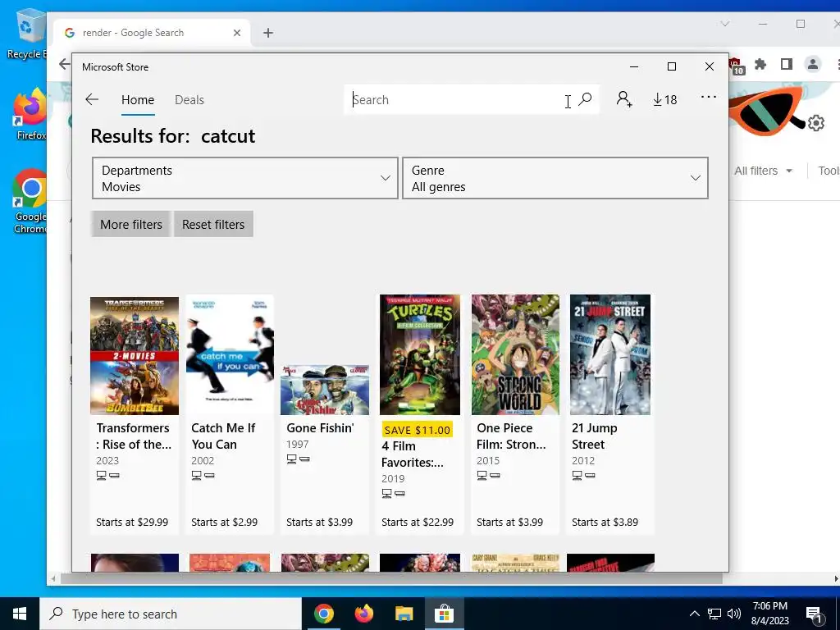
Task: Click the Chrome horizontal scrollbar
Action: pos(391,578)
